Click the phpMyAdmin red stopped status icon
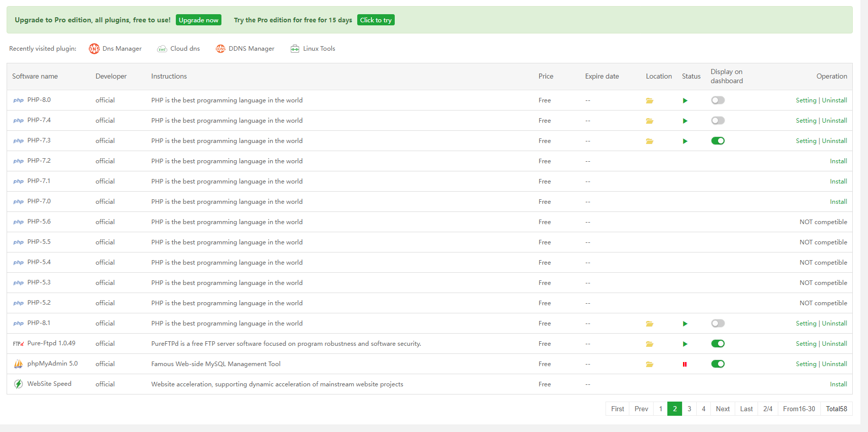The image size is (868, 432). (x=685, y=364)
